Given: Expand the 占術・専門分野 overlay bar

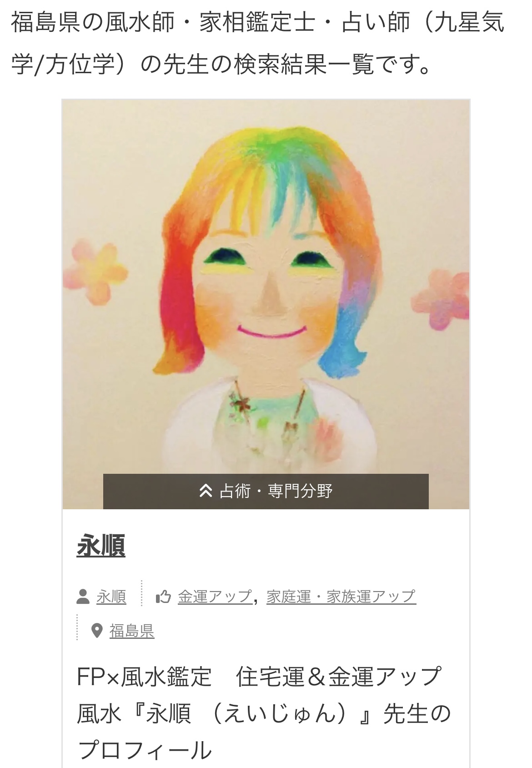Looking at the screenshot, I should tap(266, 491).
